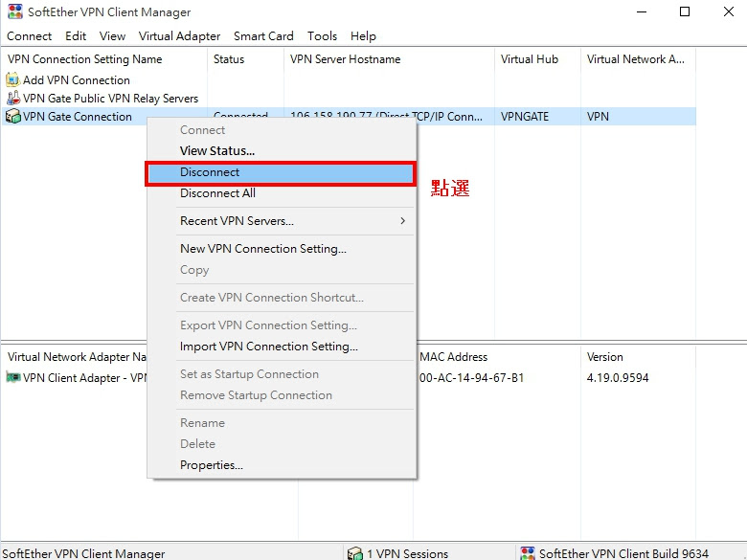The height and width of the screenshot is (560, 747).
Task: Click SoftEther VPN Client Manager status bar text
Action: (x=83, y=554)
